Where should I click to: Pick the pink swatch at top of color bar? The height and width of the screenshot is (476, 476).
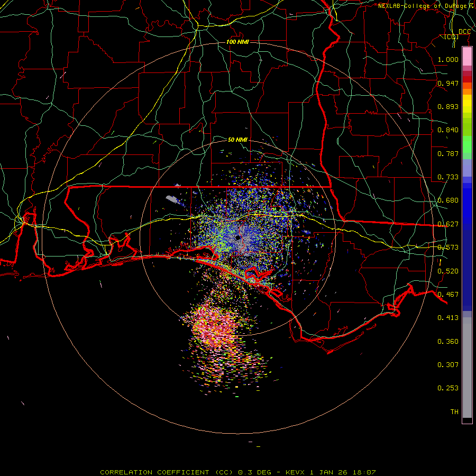(x=467, y=57)
